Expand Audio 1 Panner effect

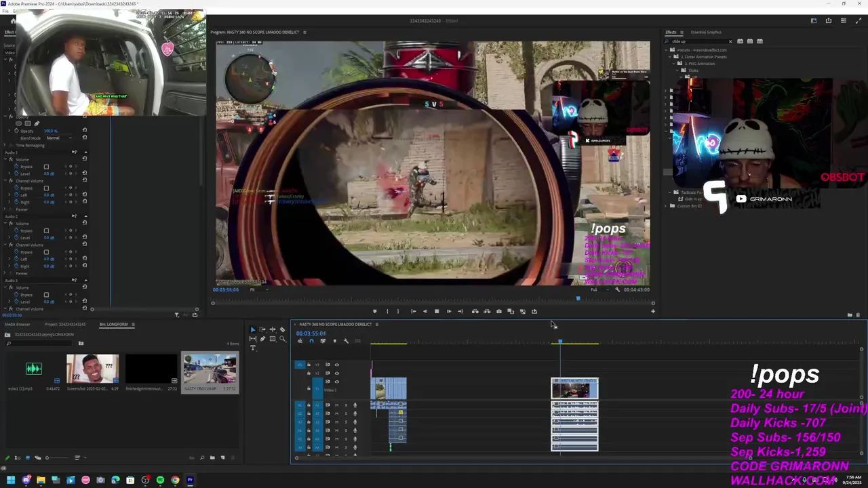(5, 209)
